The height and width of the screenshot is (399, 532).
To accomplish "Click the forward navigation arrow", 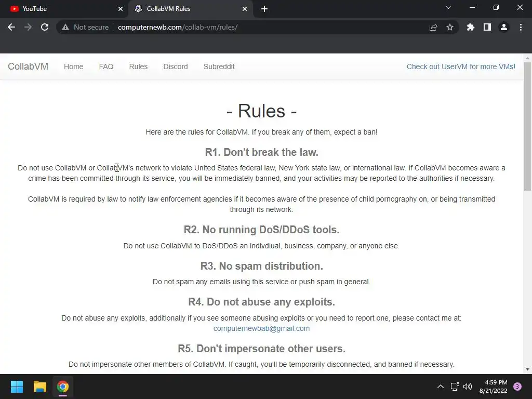I will pos(28,27).
